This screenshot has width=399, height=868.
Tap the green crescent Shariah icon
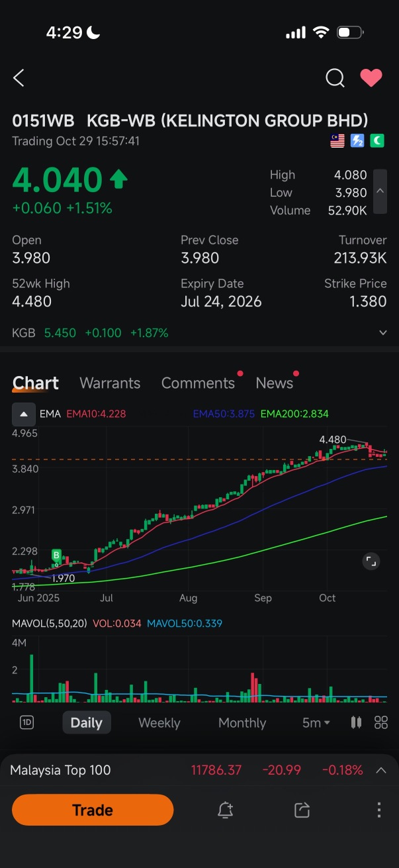tap(377, 140)
